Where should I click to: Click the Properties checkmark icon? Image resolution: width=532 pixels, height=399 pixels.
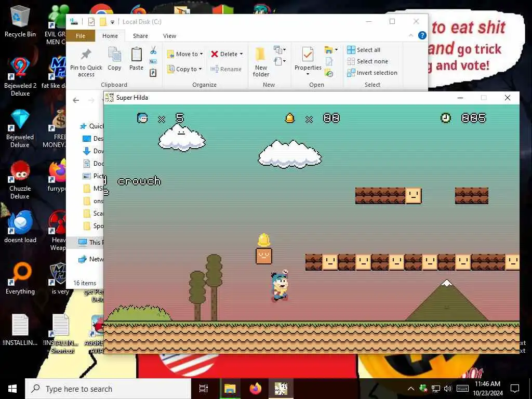click(308, 54)
